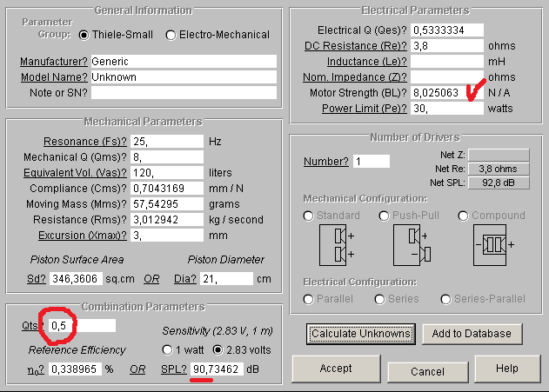The image size is (549, 392).
Task: Click the Power Limit (Pe) input field
Action: tap(447, 109)
